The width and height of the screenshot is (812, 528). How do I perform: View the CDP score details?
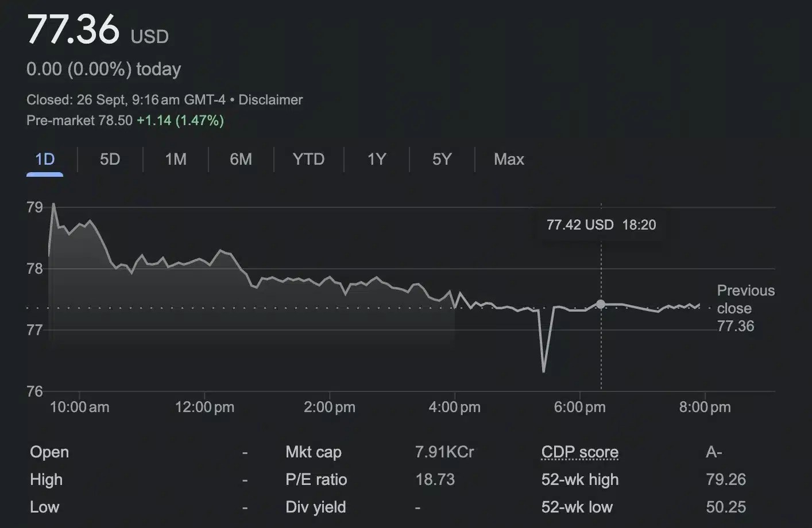coord(579,452)
